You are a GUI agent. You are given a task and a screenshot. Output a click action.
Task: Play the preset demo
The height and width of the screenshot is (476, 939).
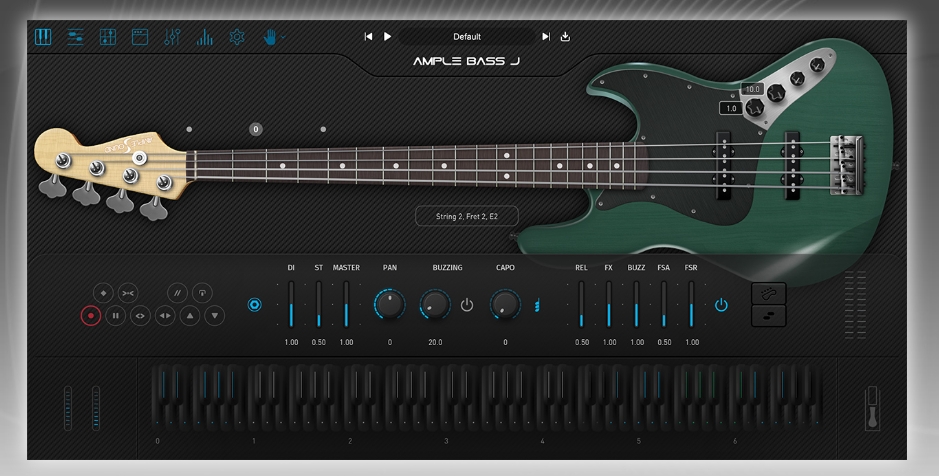point(387,37)
